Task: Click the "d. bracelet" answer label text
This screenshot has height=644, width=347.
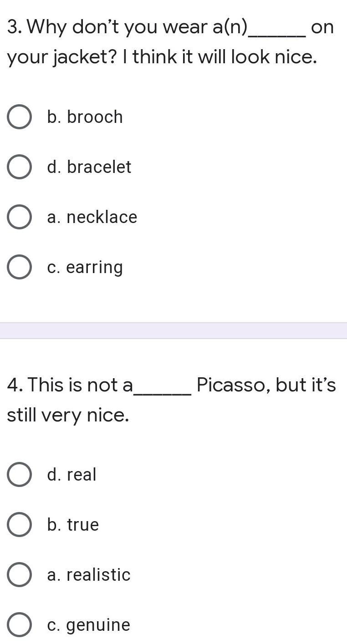Action: click(x=89, y=167)
